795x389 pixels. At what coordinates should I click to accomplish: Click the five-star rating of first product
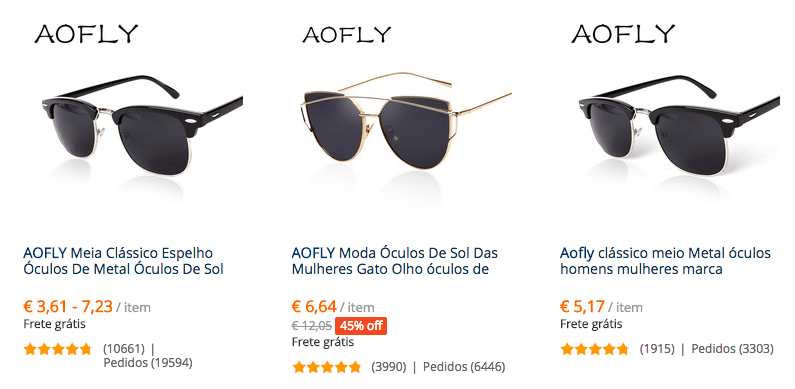pos(58,349)
